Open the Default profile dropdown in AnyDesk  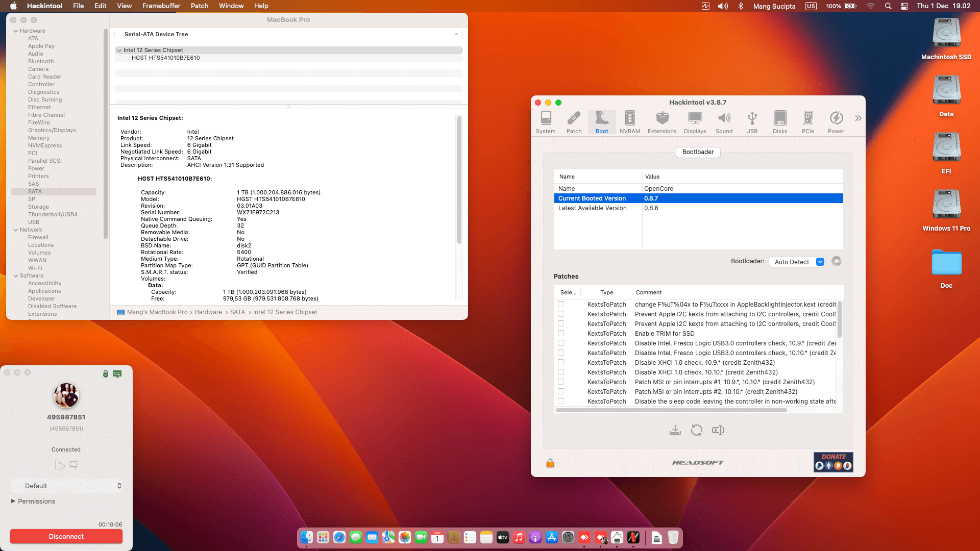(66, 486)
